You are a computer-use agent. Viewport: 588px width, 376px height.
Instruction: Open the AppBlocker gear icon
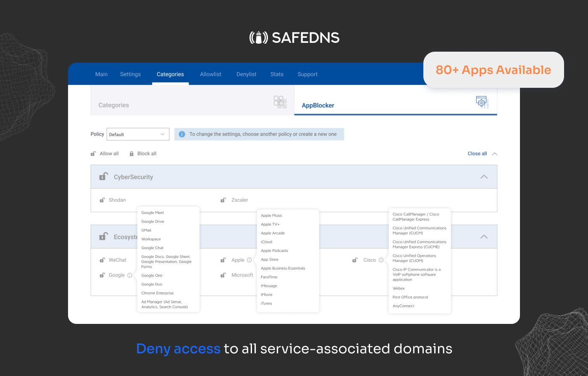pos(481,101)
